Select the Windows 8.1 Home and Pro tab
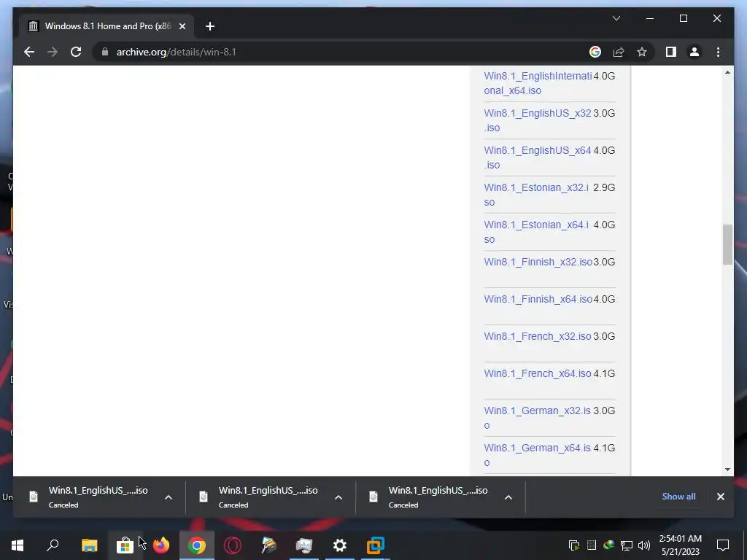Image resolution: width=747 pixels, height=560 pixels. [107, 26]
